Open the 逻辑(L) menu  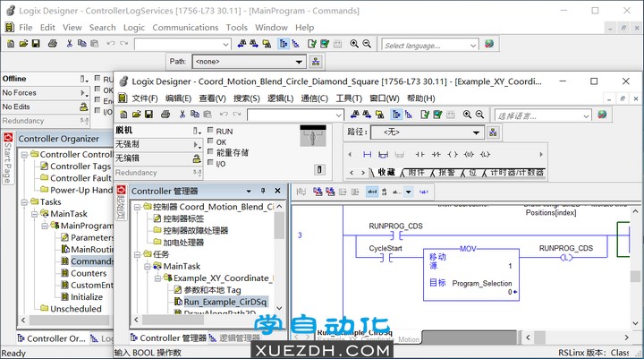click(281, 98)
